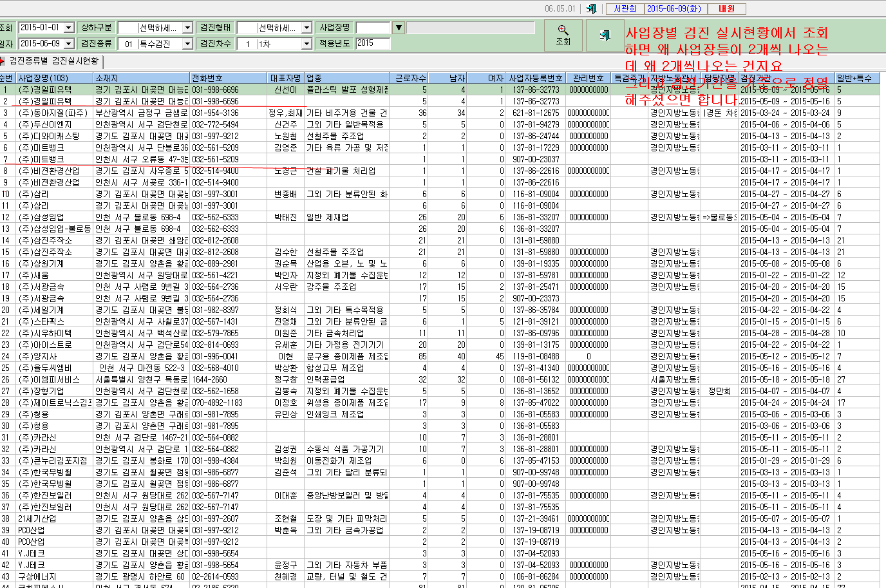Open the end date 2015-06-09 dropdown

click(69, 43)
